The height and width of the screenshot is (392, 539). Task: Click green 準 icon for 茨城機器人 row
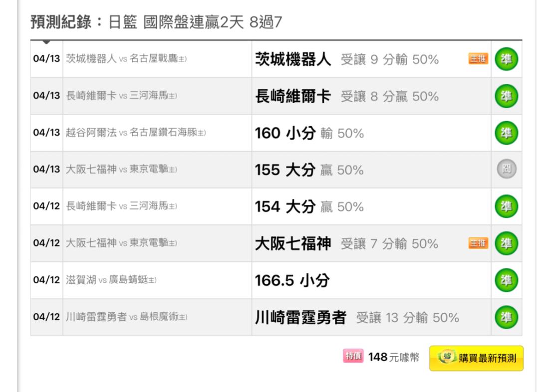tap(507, 59)
